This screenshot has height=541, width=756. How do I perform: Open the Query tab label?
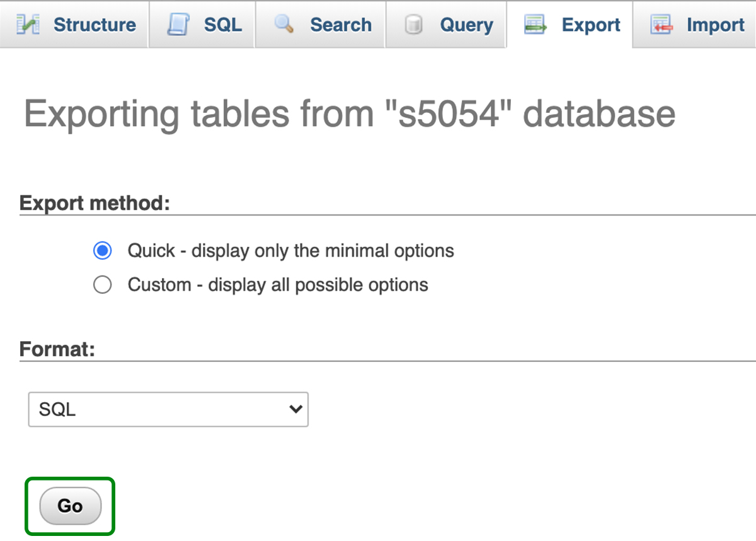467,25
